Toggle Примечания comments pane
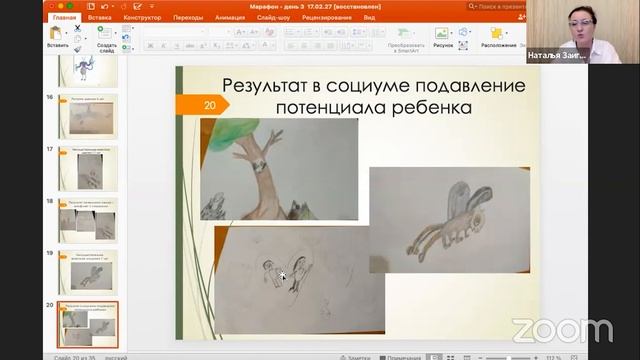This screenshot has height=360, width=640. [x=400, y=358]
